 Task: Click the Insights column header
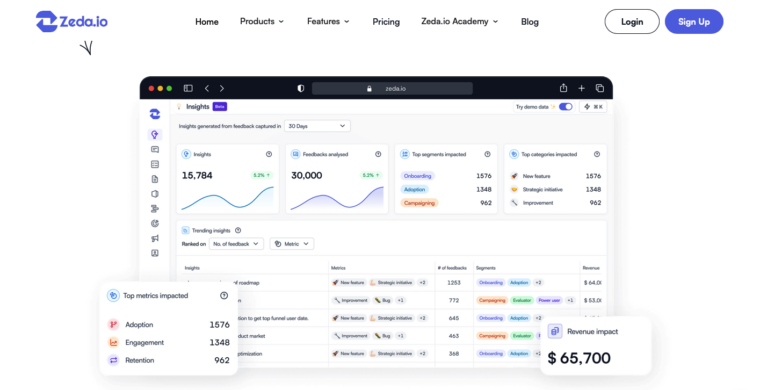click(x=192, y=268)
